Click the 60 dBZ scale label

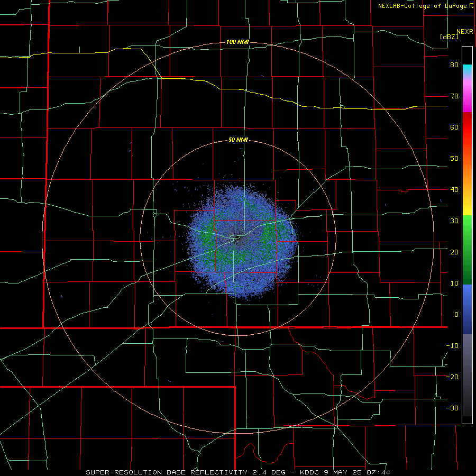(x=454, y=127)
